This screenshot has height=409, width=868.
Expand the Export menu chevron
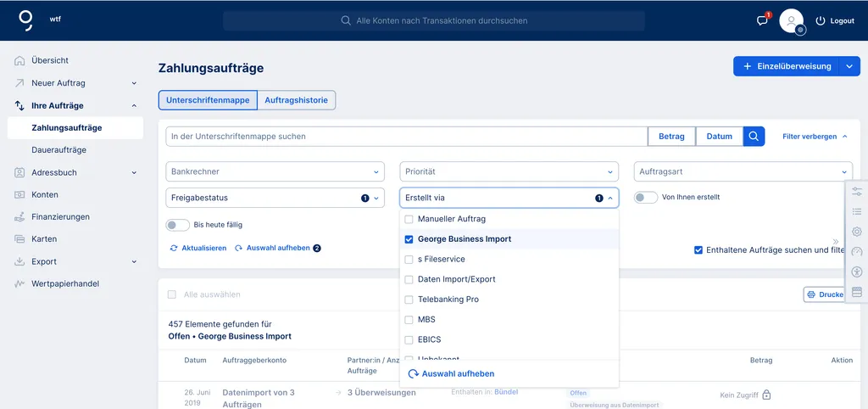[x=134, y=261]
